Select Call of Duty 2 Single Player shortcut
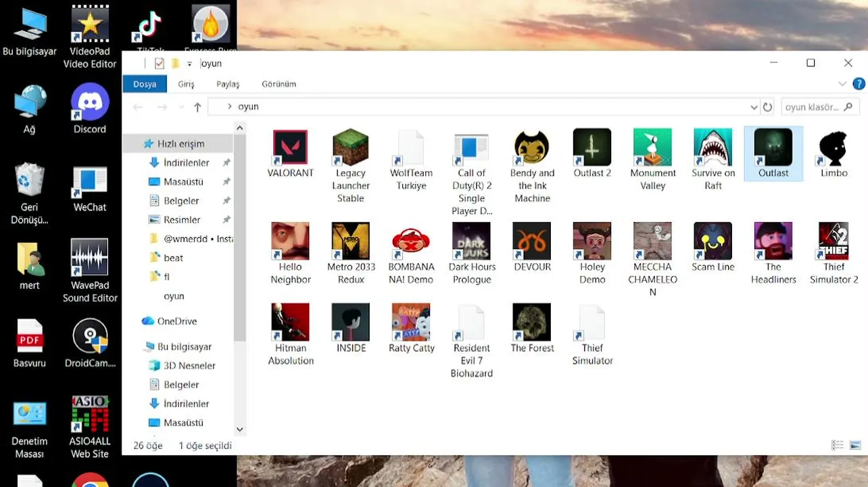The height and width of the screenshot is (487, 868). 471,173
